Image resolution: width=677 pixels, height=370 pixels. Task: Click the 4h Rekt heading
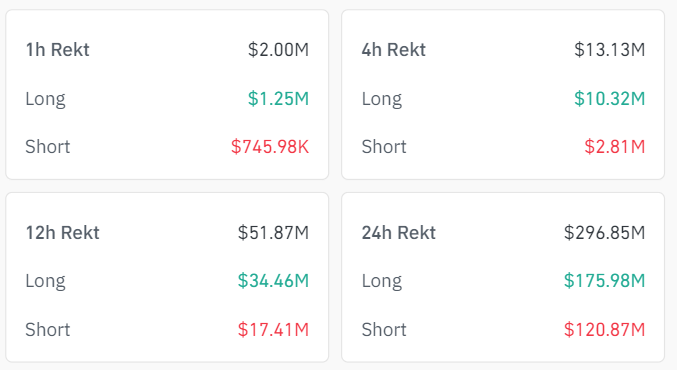tap(394, 50)
